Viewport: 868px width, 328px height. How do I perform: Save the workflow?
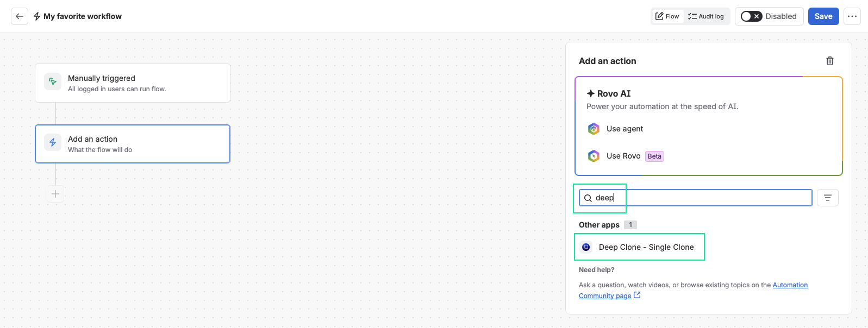[x=823, y=16]
